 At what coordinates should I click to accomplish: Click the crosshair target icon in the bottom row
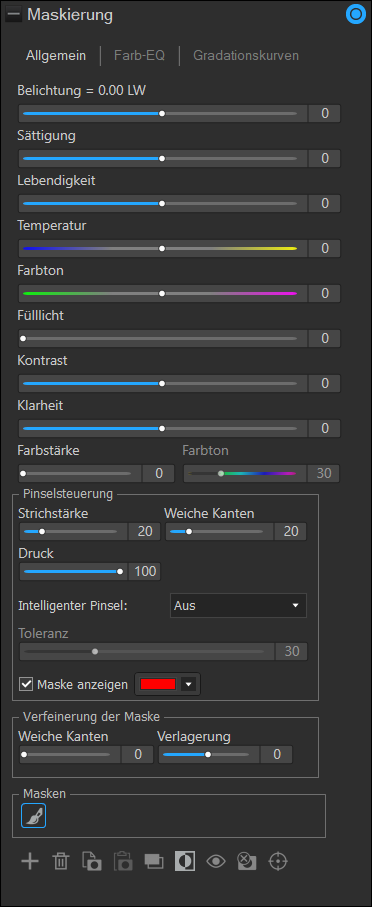pyautogui.click(x=278, y=861)
